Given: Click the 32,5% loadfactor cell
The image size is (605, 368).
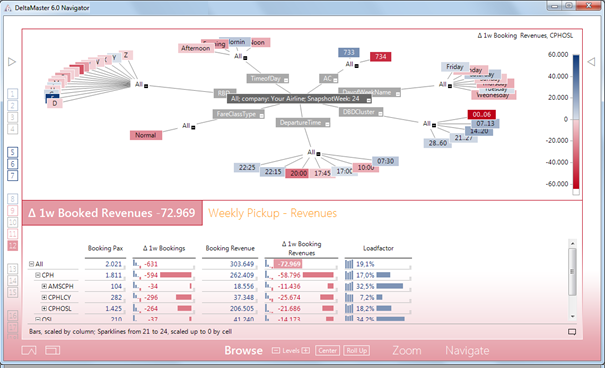Looking at the screenshot, I should (365, 287).
